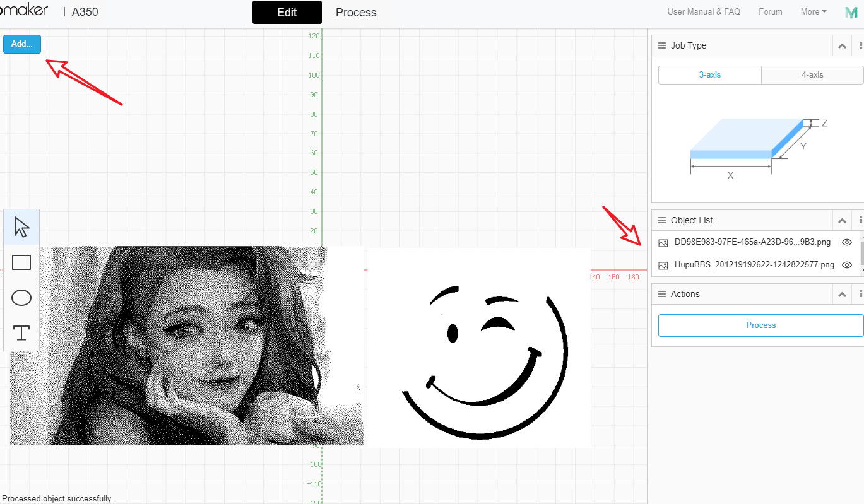Hide the HupuBBS image object
This screenshot has height=504, width=864.
click(x=846, y=265)
